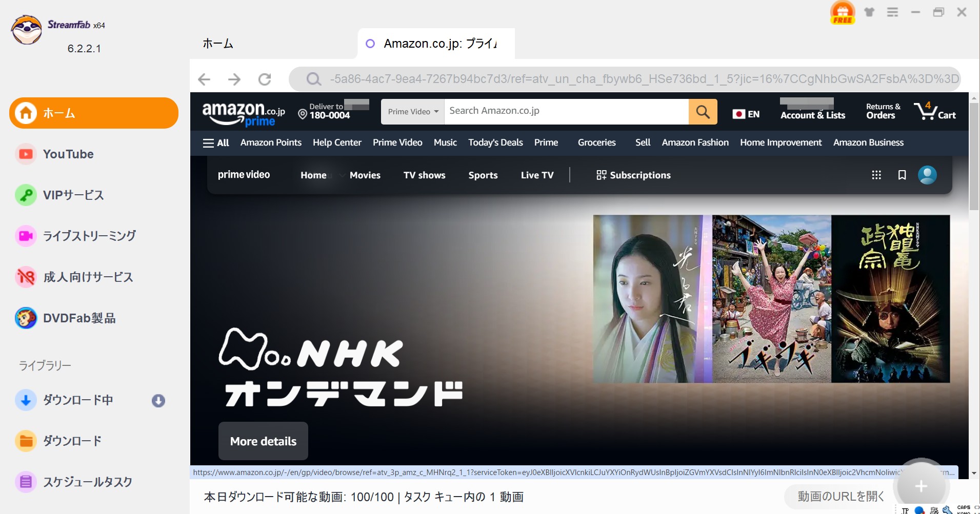
Task: Select the ホーム sidebar item
Action: (x=94, y=113)
